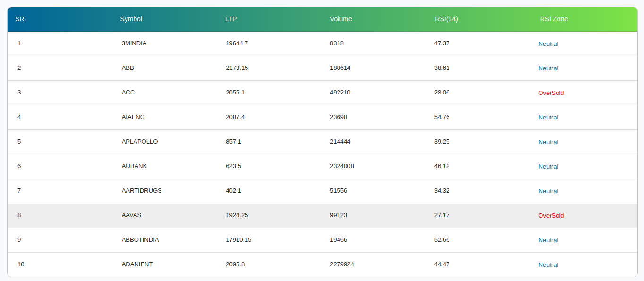This screenshot has width=644, height=281.
Task: Click LTP value 623.5
Action: click(233, 166)
